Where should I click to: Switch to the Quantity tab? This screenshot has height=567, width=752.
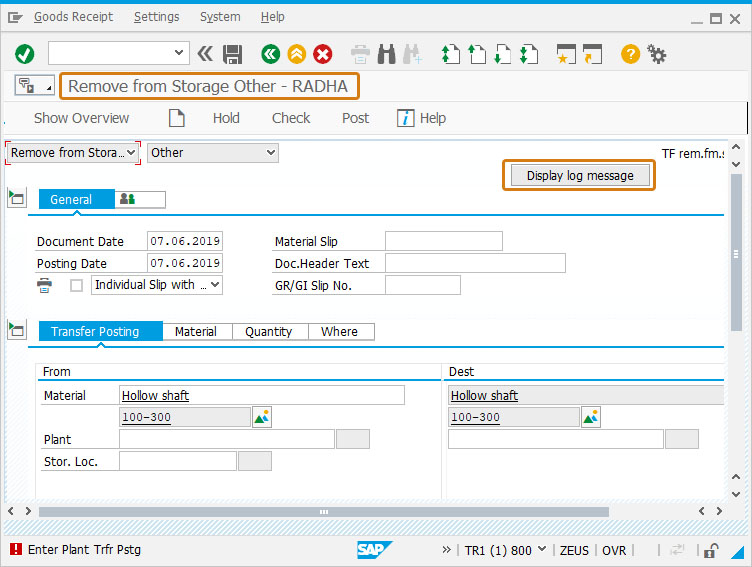[x=270, y=331]
